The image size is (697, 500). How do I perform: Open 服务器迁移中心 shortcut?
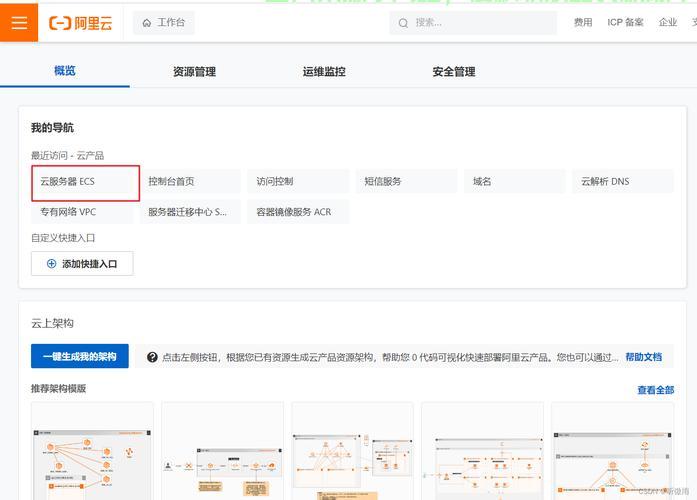(x=190, y=212)
